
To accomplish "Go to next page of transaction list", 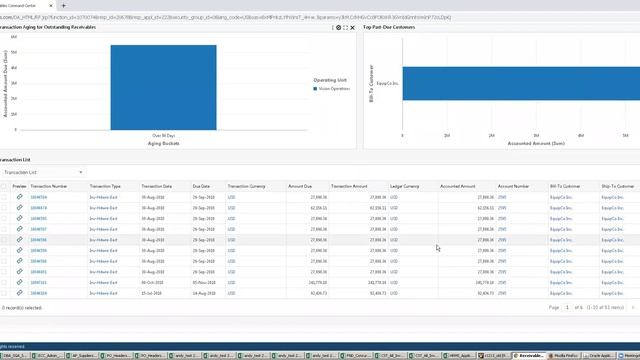I will click(633, 307).
